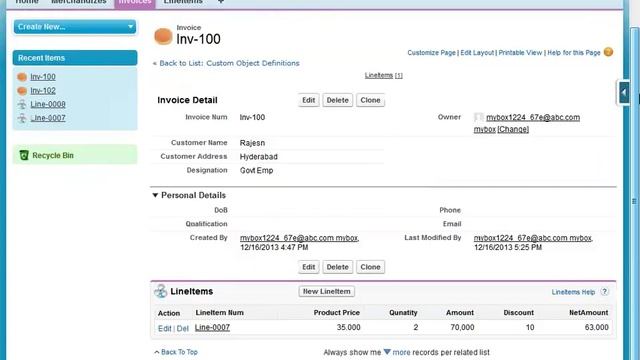Screen dimensions: 640x360
Task: Click the top Edit button in Invoice Detail
Action: coord(308,100)
